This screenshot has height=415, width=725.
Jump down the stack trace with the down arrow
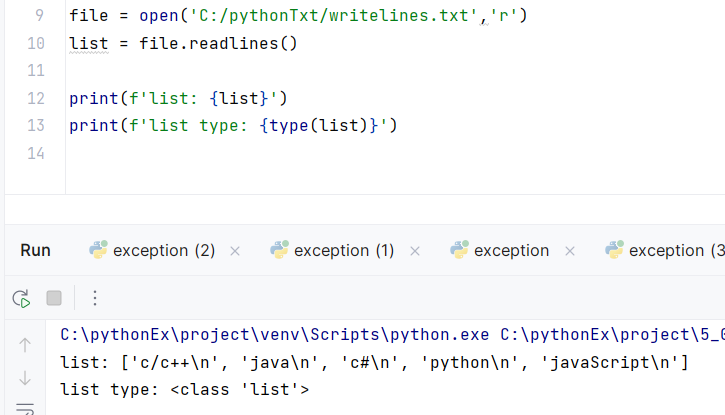[25, 378]
